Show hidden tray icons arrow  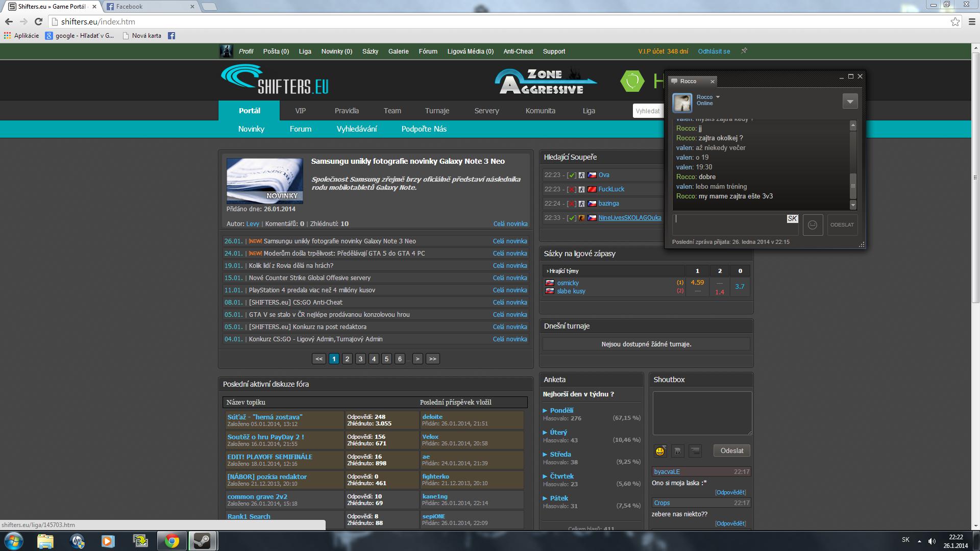pos(919,541)
